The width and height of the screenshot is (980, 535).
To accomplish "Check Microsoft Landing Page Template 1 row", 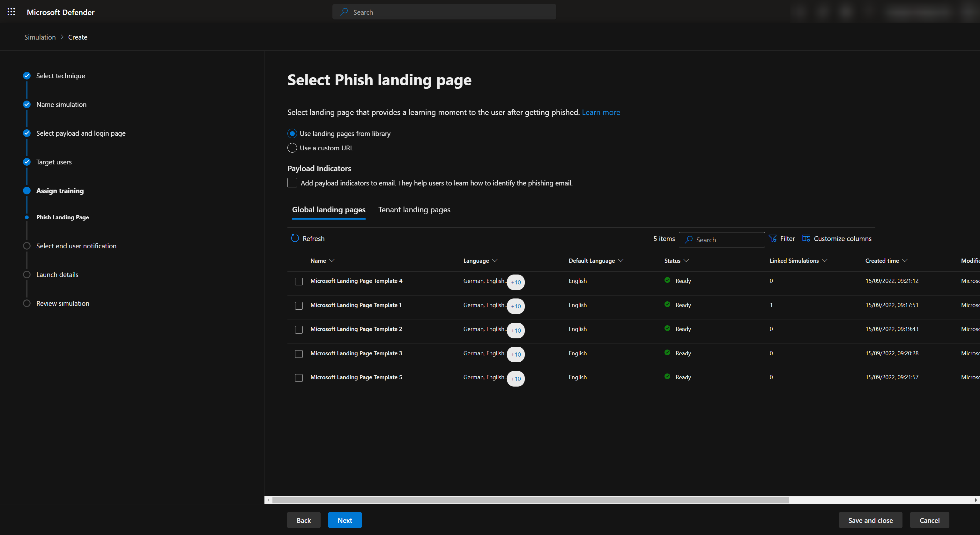I will tap(299, 306).
